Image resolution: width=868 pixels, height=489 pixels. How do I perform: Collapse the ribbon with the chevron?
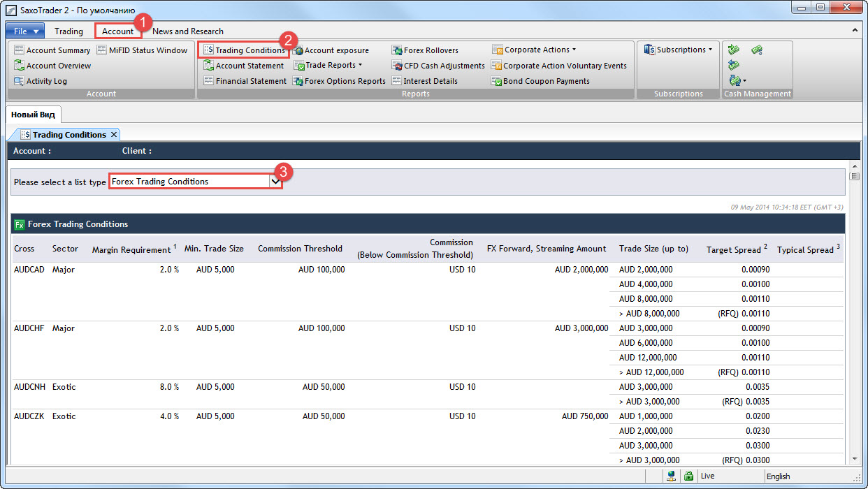(855, 31)
